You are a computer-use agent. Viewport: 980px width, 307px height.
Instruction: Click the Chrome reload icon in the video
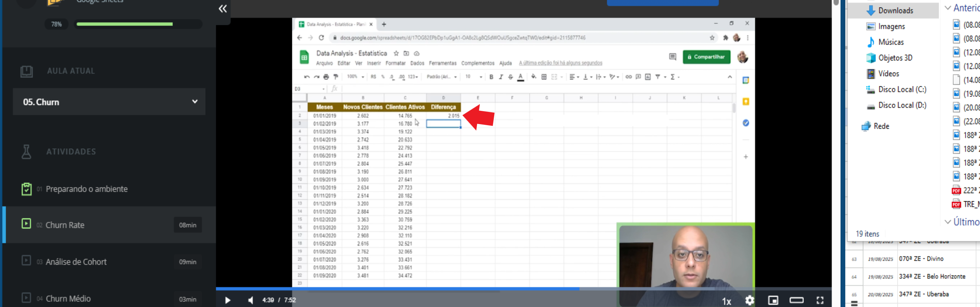(x=321, y=38)
